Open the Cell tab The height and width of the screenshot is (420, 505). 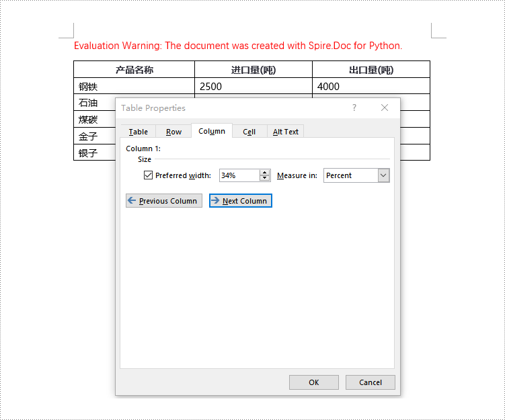coord(249,132)
